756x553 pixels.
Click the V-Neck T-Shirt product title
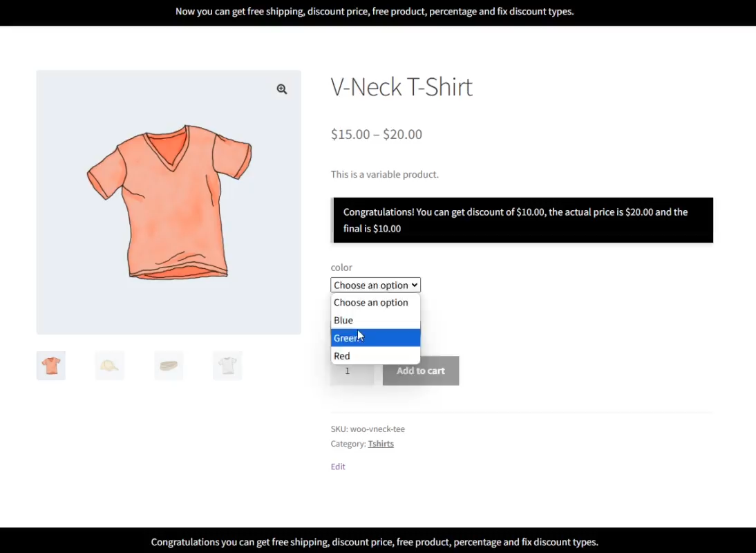pos(401,87)
